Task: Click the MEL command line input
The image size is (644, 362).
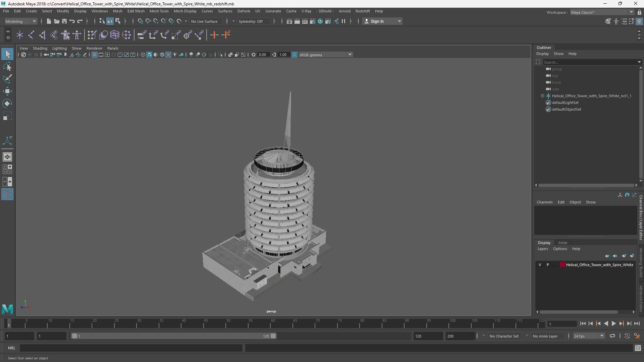Action: 131,348
